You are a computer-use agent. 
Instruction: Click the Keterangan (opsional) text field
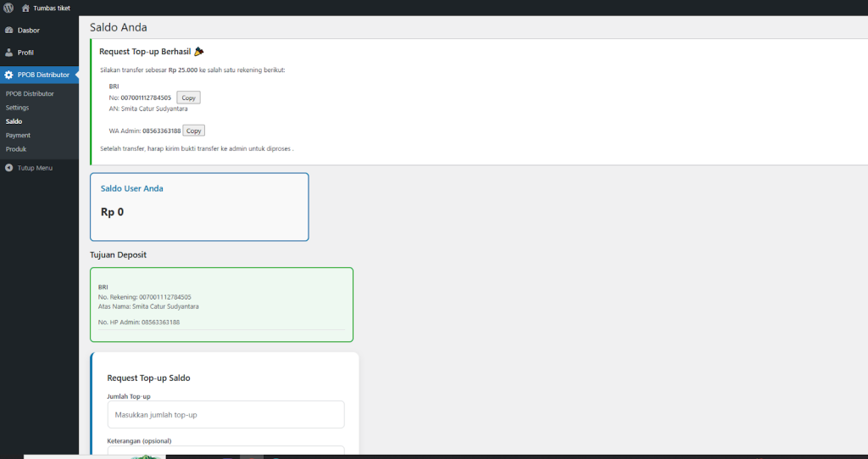(x=225, y=451)
